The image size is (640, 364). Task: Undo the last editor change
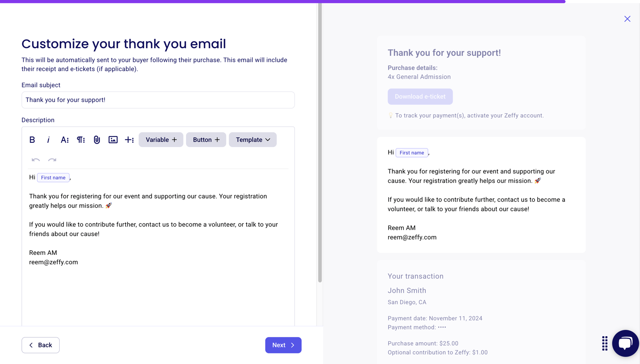pyautogui.click(x=36, y=160)
